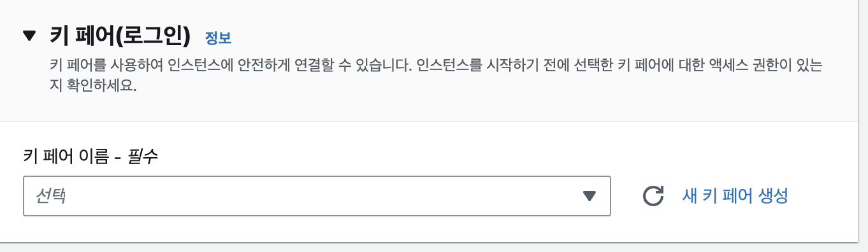
Task: Reload key pair list with circular arrow icon
Action: tap(653, 196)
